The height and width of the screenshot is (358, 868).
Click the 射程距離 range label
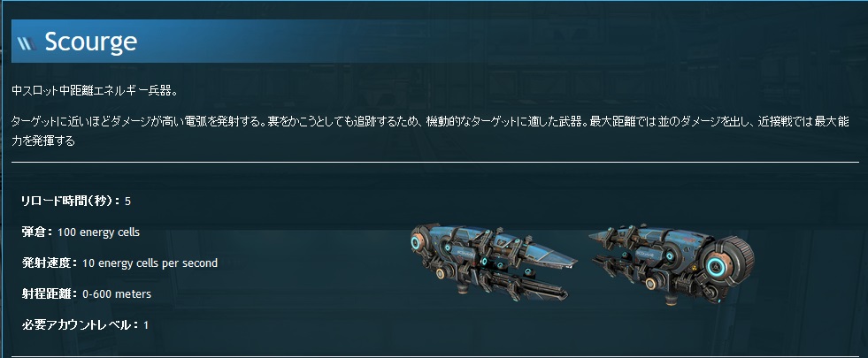[x=50, y=293]
